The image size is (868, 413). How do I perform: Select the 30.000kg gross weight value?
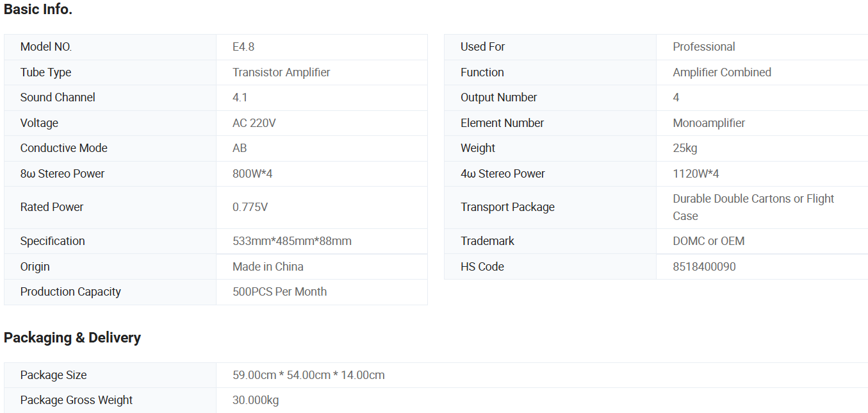click(x=256, y=400)
